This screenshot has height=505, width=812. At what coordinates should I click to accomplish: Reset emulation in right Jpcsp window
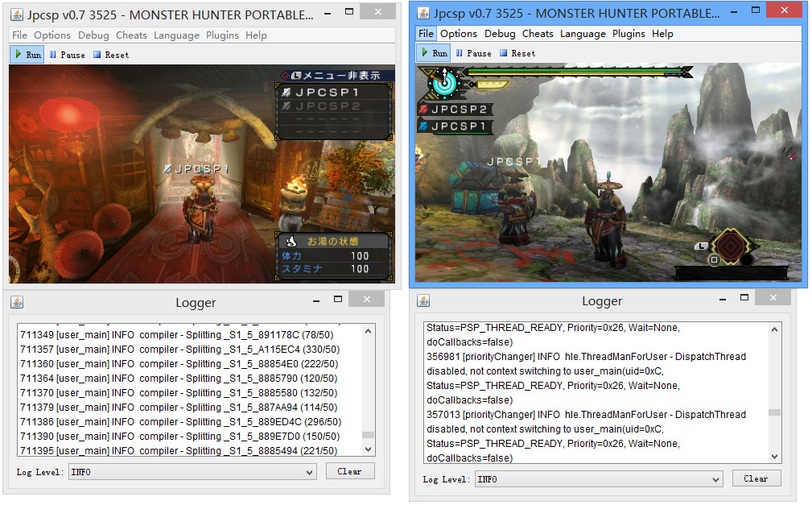[x=517, y=53]
